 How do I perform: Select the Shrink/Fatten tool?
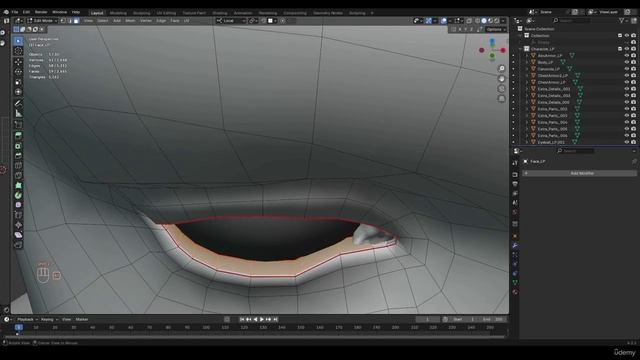(18, 225)
